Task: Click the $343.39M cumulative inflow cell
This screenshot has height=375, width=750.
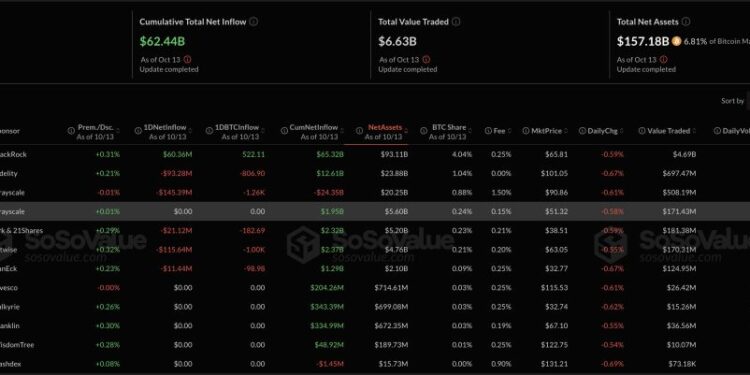Action: click(x=327, y=307)
